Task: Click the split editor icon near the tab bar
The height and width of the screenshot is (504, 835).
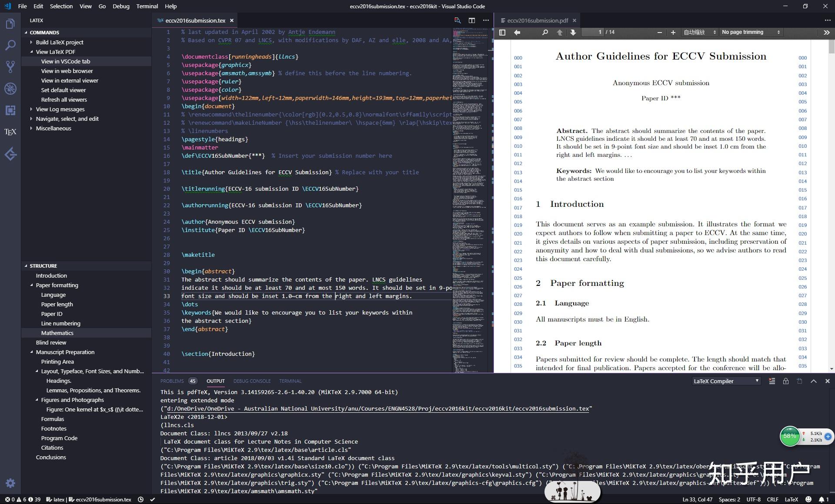Action: pos(471,20)
